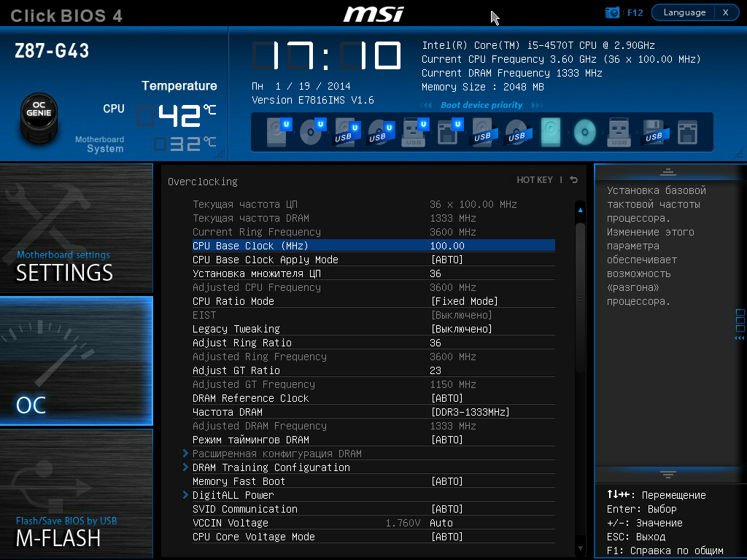Click the back arrow next to HOT KEY
Screen dimensions: 747x560
point(574,179)
